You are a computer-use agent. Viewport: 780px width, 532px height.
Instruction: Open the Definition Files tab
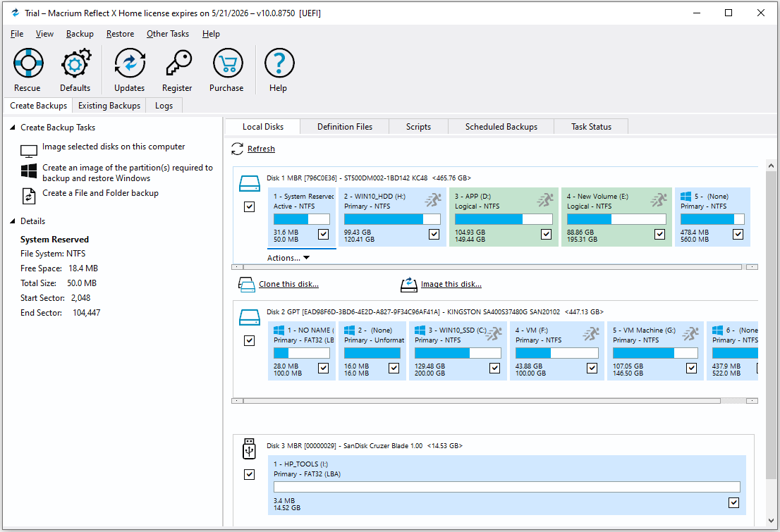(x=345, y=127)
